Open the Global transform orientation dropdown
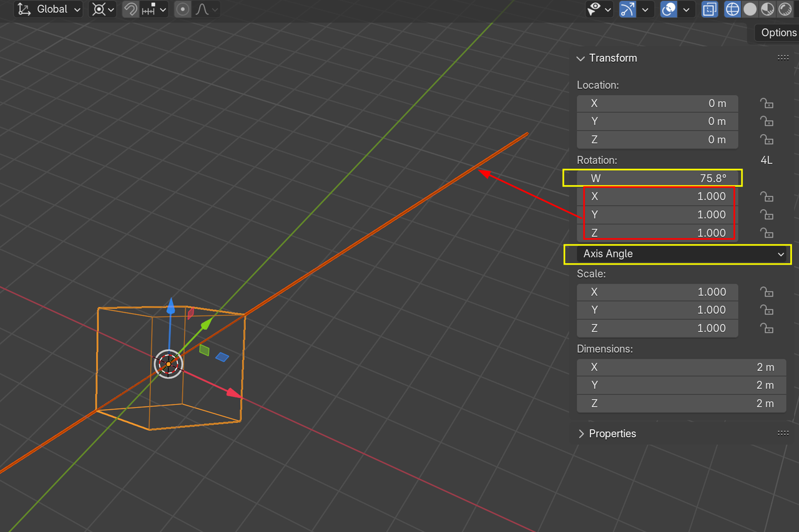This screenshot has width=799, height=532. pos(49,9)
